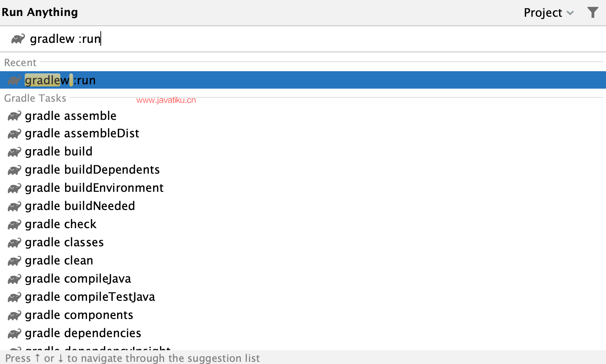Image resolution: width=606 pixels, height=364 pixels.
Task: Click the gradle elephant icon in search field
Action: (x=18, y=39)
